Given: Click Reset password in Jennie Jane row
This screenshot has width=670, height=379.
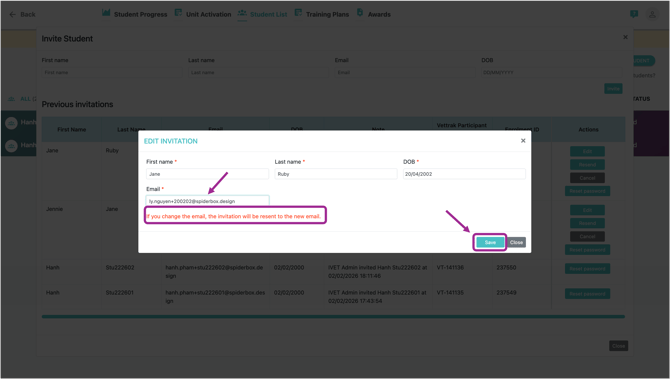Looking at the screenshot, I should tap(587, 250).
